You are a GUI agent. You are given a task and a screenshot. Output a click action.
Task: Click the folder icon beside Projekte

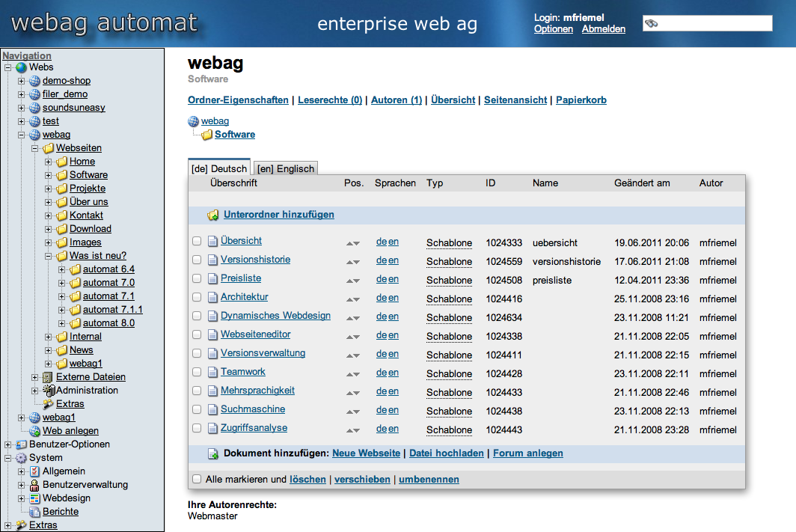click(x=61, y=189)
